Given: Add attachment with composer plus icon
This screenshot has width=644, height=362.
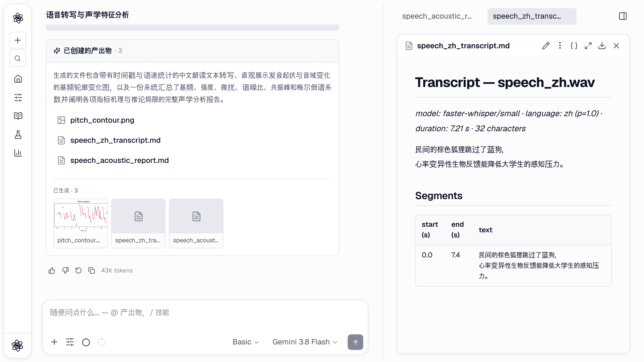Looking at the screenshot, I should point(54,342).
